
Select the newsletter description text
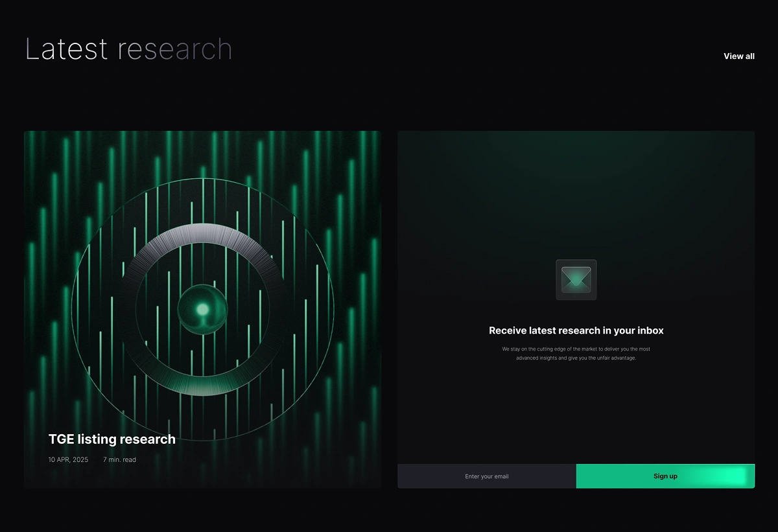[576, 353]
